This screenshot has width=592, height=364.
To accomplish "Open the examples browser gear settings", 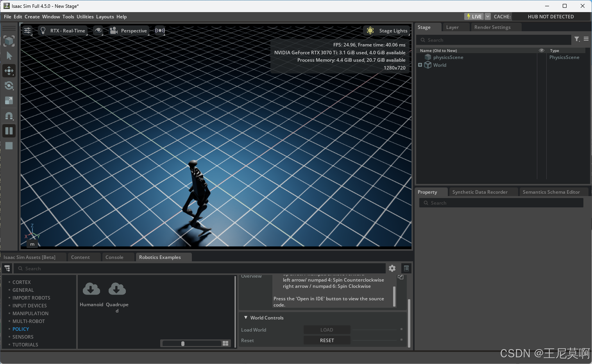I will 392,268.
